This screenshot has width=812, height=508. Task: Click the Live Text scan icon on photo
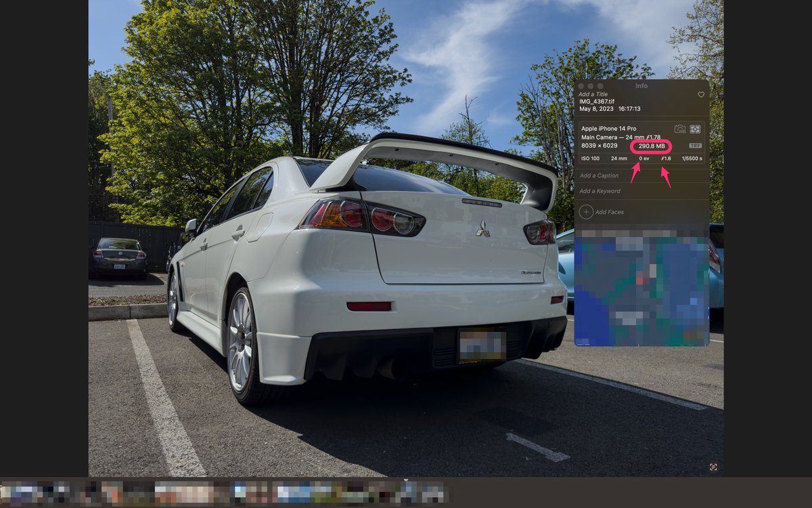[x=713, y=467]
